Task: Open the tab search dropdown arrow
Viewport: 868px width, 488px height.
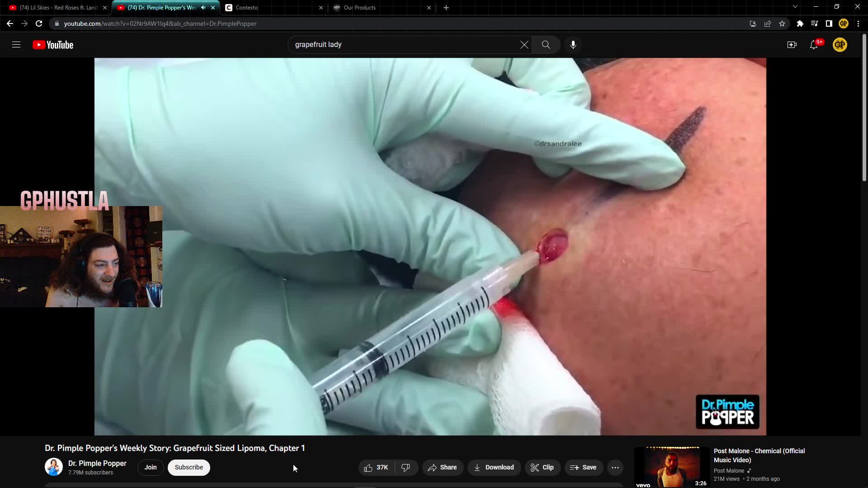Action: [x=795, y=7]
